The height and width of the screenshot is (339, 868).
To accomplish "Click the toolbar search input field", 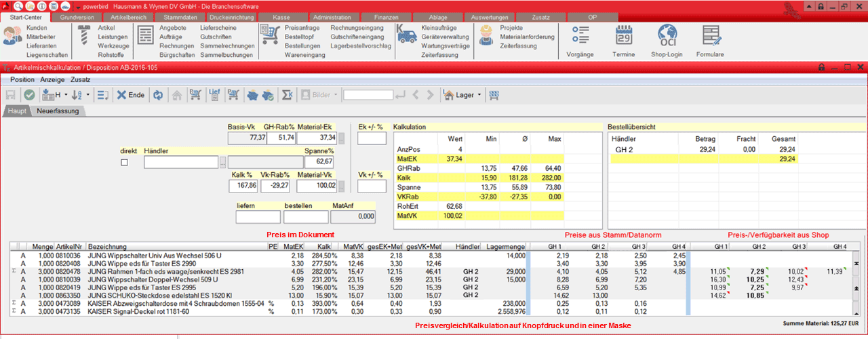I will 368,95.
